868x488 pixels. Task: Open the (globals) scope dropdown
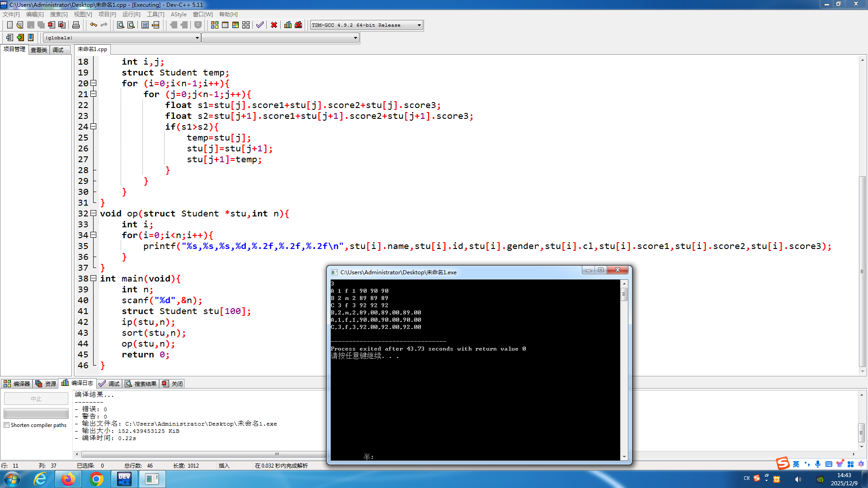pyautogui.click(x=197, y=38)
